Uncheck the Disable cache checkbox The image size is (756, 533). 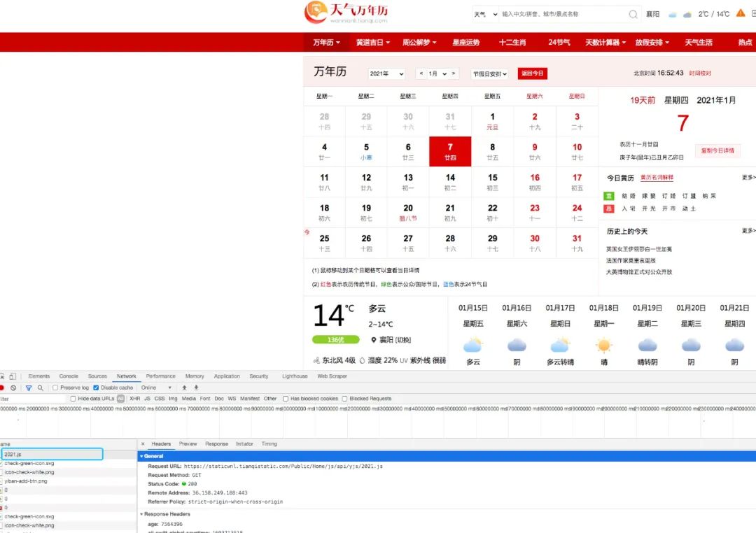pyautogui.click(x=96, y=388)
